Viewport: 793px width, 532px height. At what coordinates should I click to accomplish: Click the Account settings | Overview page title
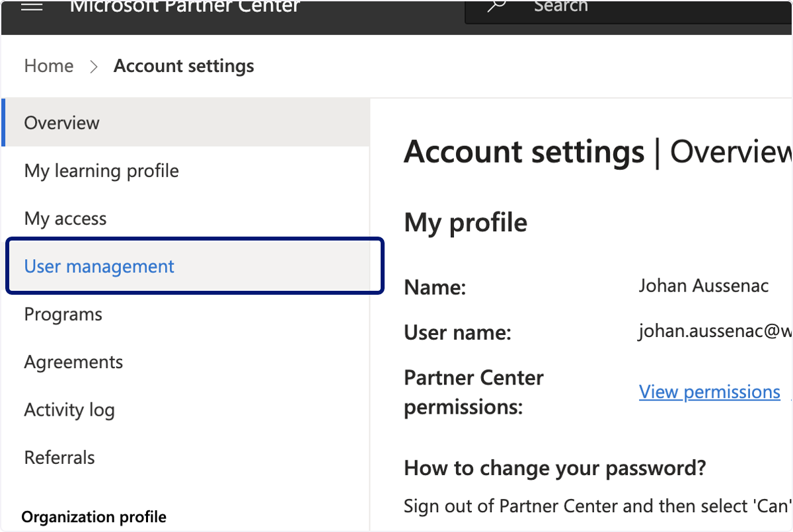598,152
